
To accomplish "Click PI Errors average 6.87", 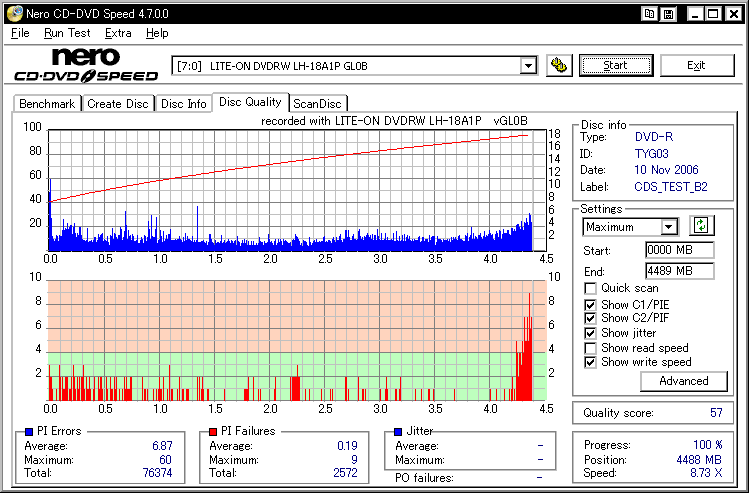I will pyautogui.click(x=162, y=446).
